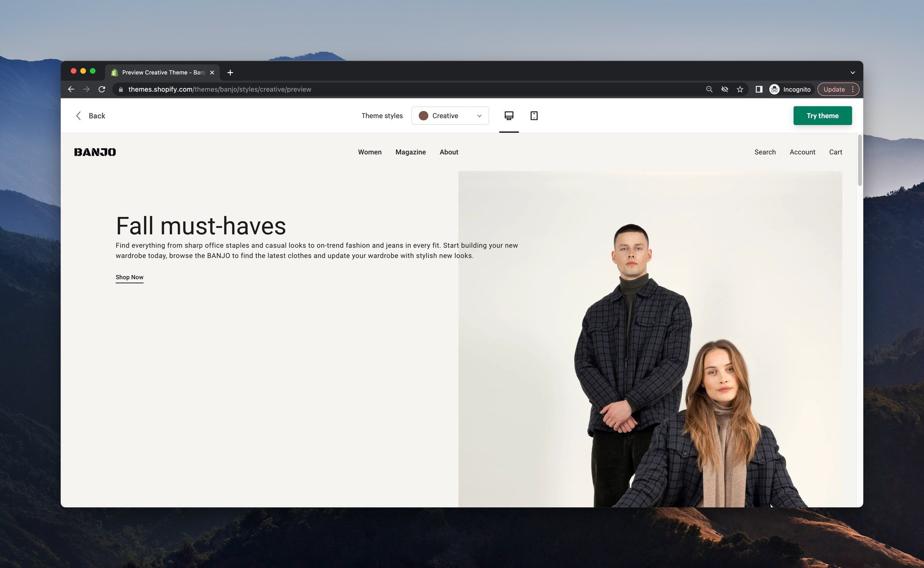
Task: Follow the Shop Now link
Action: point(129,277)
